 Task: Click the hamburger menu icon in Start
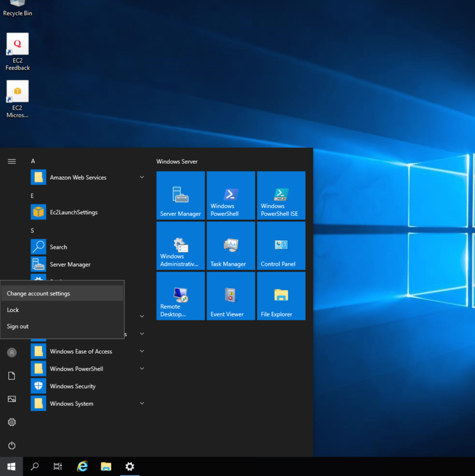coord(12,161)
